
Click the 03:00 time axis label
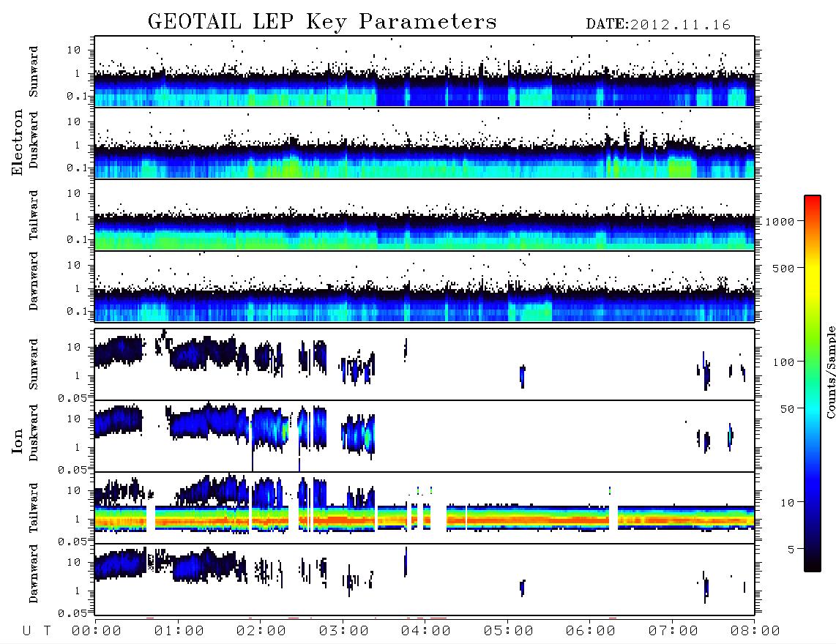[344, 632]
